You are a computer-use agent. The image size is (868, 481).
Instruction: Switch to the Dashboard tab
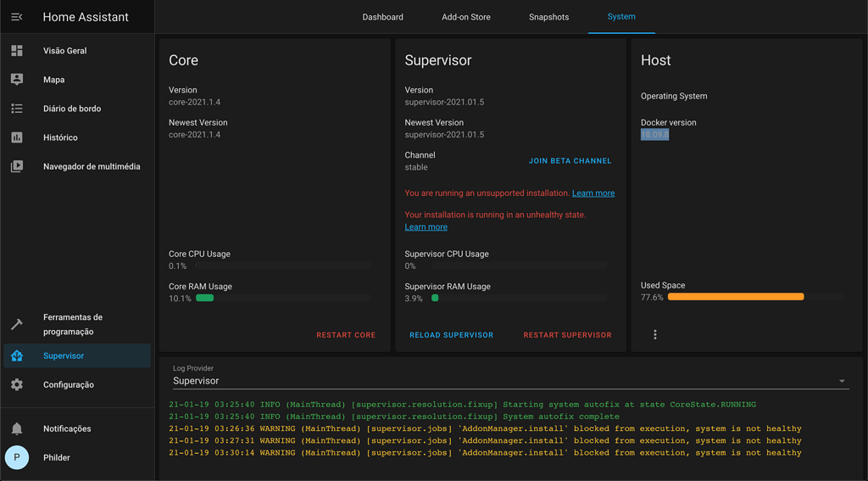tap(382, 17)
